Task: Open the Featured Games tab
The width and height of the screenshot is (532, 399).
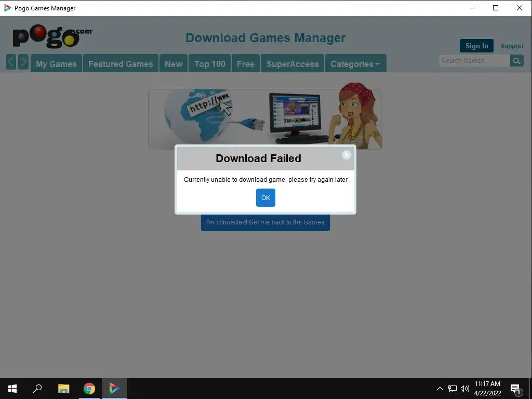Action: [121, 63]
